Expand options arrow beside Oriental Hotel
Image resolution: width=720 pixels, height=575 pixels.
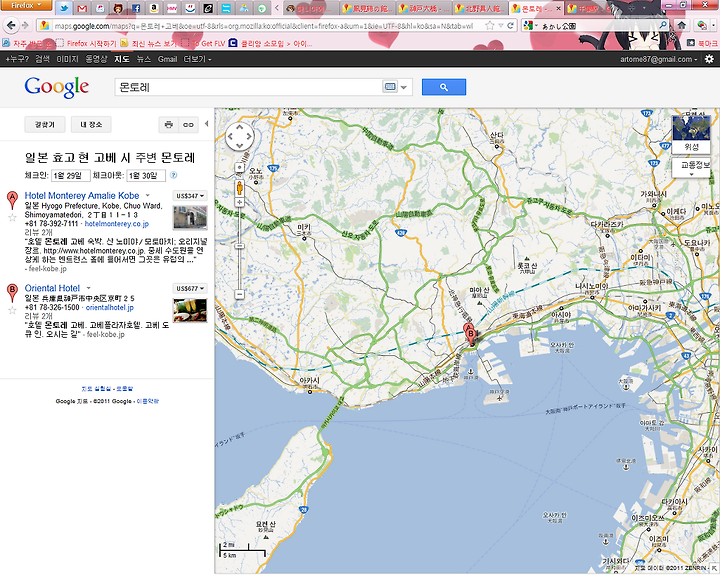[88, 288]
